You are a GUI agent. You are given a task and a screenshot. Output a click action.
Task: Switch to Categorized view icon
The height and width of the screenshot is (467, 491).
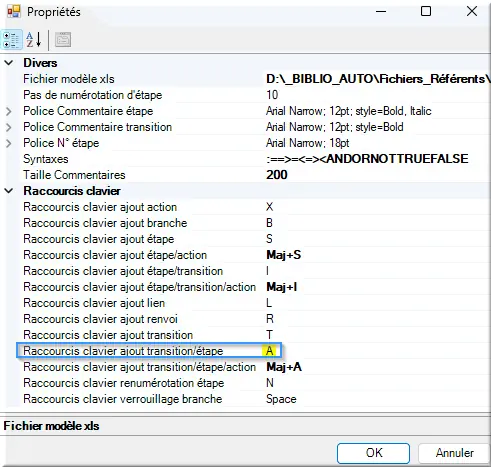(x=12, y=40)
